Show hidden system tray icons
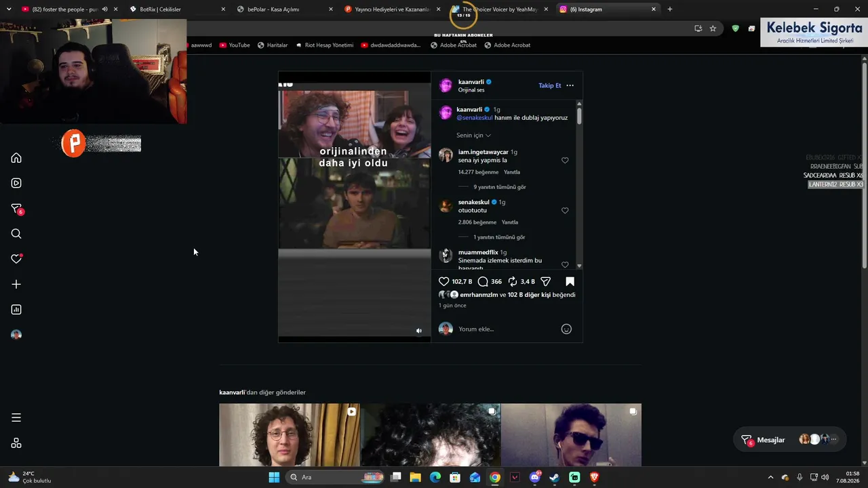The width and height of the screenshot is (868, 488). 770,477
